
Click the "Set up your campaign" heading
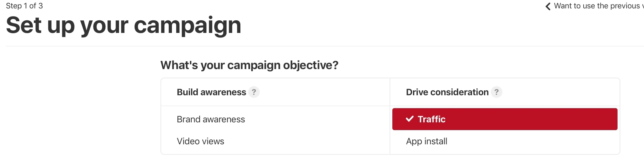[x=124, y=25]
